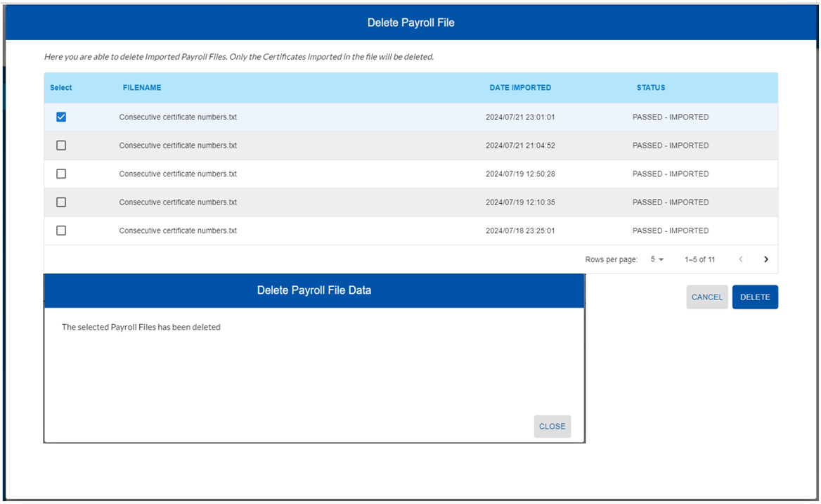Click the Select column header
This screenshot has width=821, height=504.
61,88
